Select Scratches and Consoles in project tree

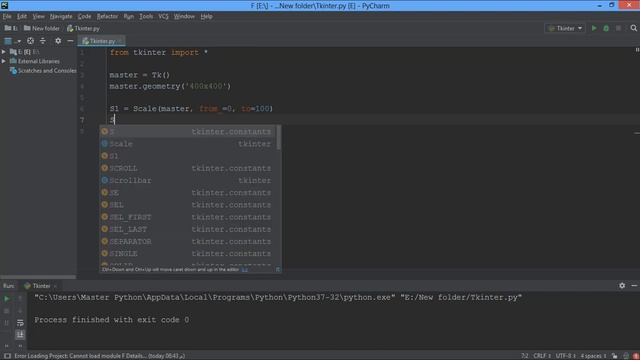[x=43, y=71]
